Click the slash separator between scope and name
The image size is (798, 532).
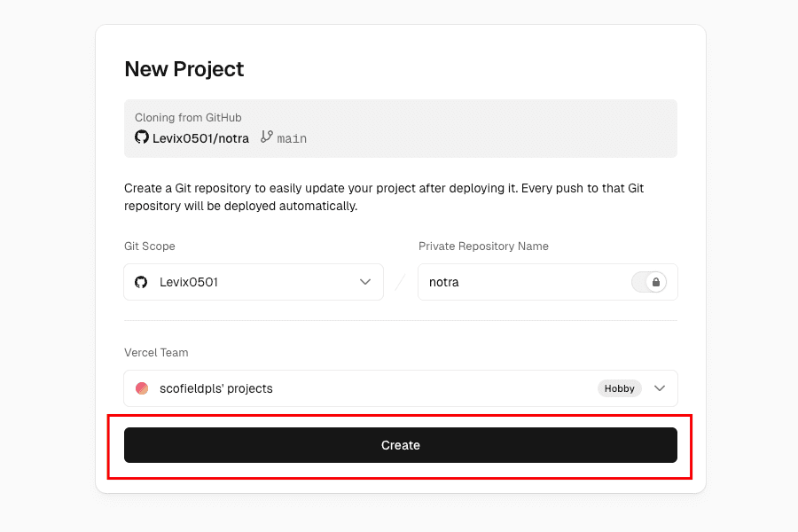point(401,282)
